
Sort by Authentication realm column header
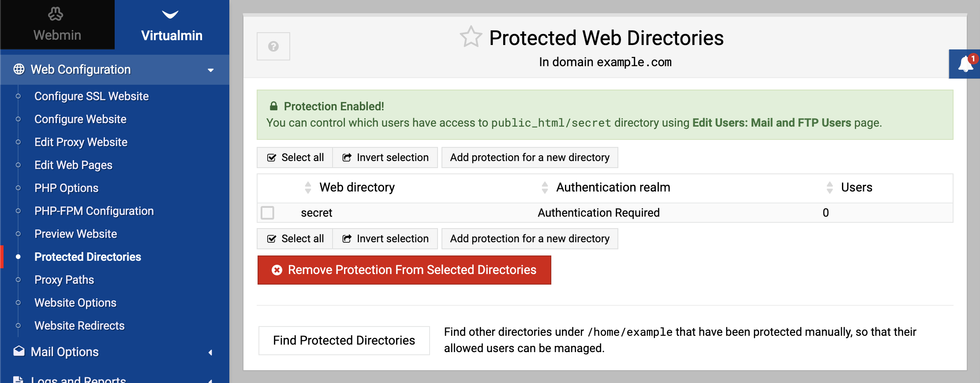(x=613, y=188)
